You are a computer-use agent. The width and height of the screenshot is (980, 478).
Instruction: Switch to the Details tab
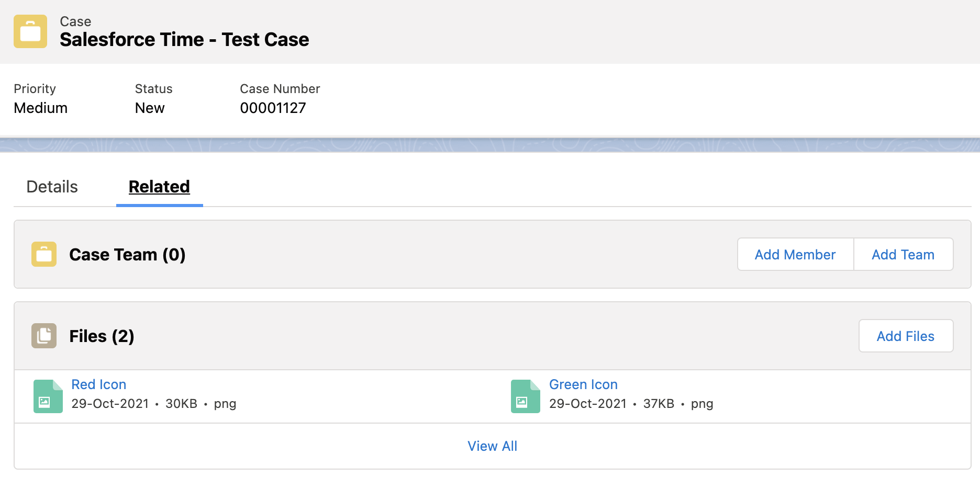51,187
